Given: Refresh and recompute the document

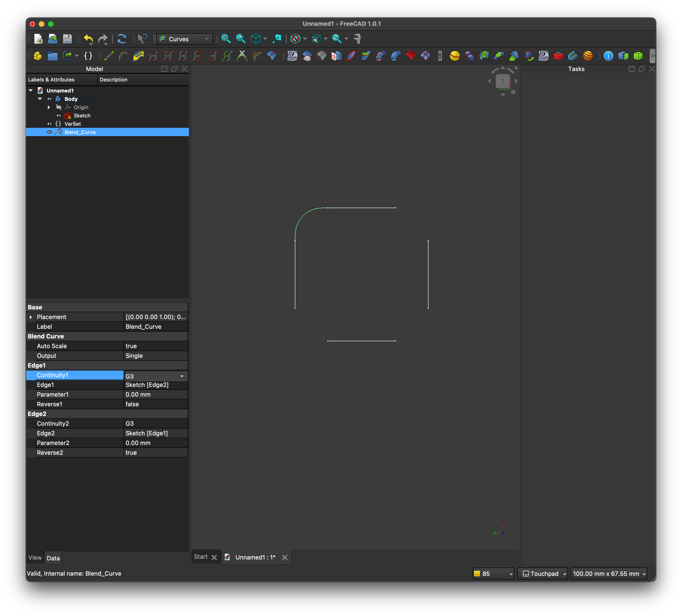Looking at the screenshot, I should tap(122, 39).
